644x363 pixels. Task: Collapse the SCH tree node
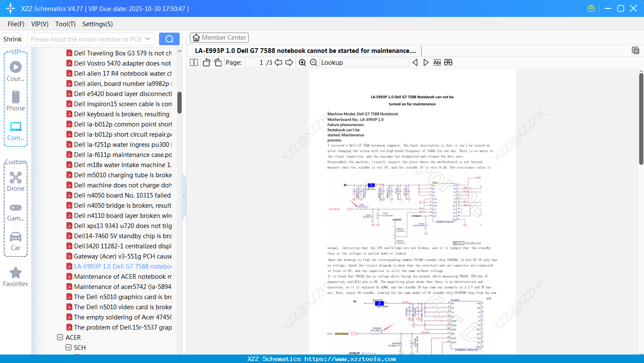(69, 348)
